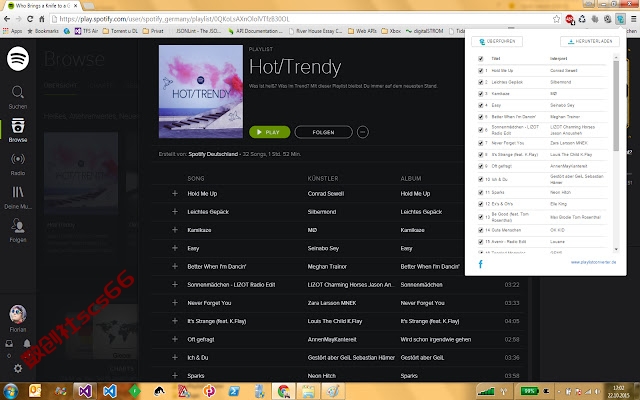Open Browse in the Spotify sidebar
Image resolution: width=640 pixels, height=400 pixels.
click(18, 130)
